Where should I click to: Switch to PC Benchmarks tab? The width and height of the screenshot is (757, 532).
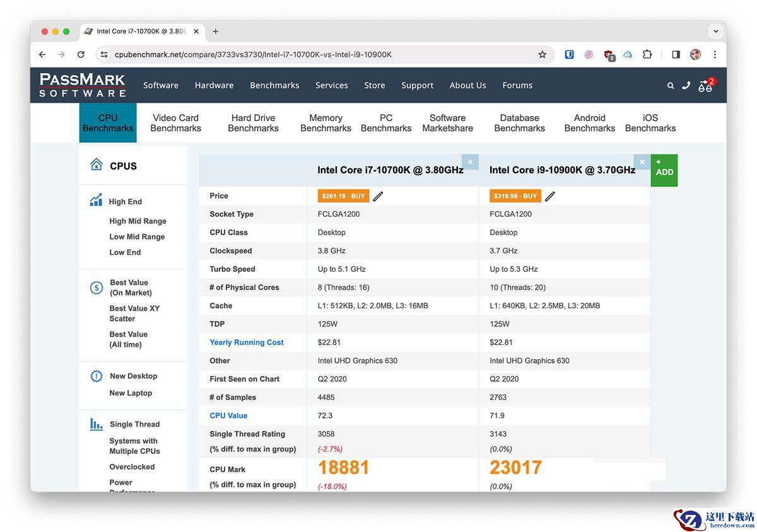point(386,123)
